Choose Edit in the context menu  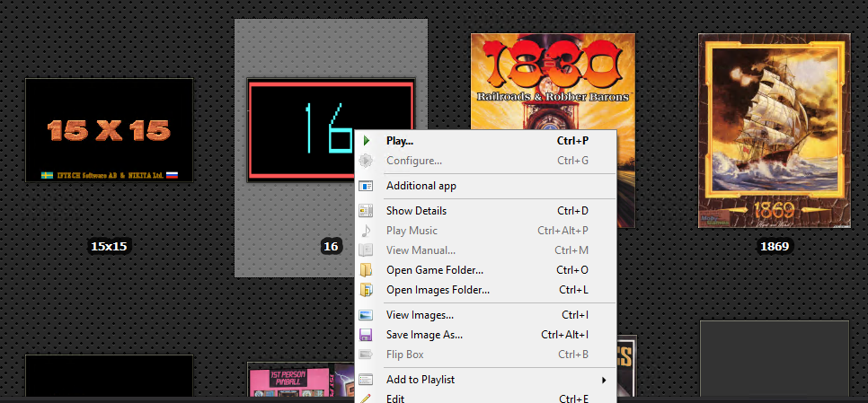(x=485, y=398)
